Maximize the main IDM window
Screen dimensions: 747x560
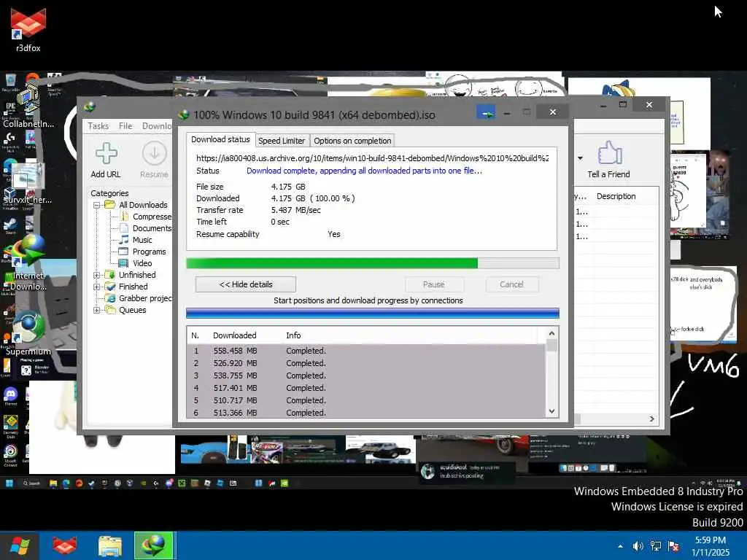click(x=623, y=104)
